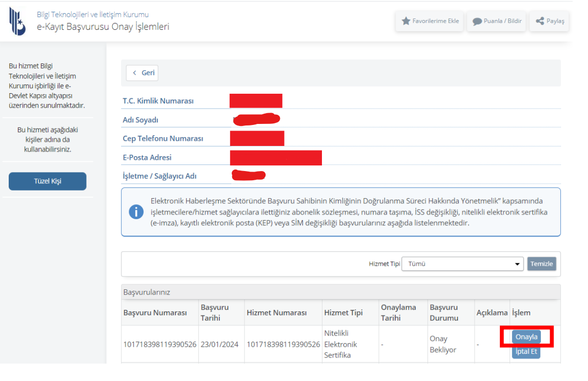Click the speech bubble Puanla / Bildir icon
The image size is (588, 381).
477,22
